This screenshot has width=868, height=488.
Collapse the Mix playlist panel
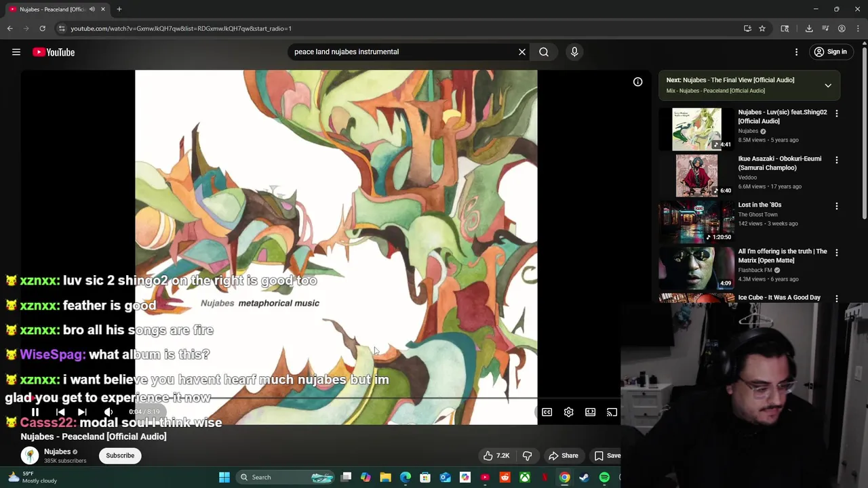[x=828, y=85]
